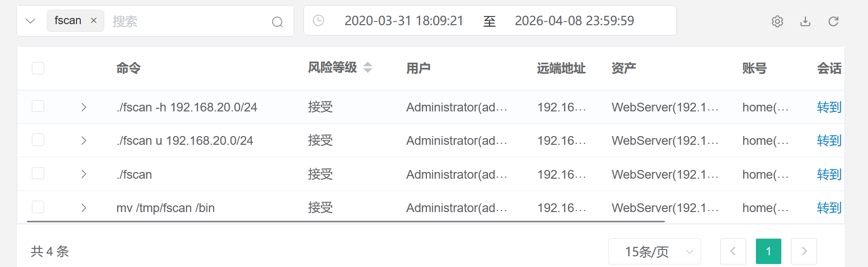Expand the ./fscan u 192.168.20.0/24 row

(83, 140)
